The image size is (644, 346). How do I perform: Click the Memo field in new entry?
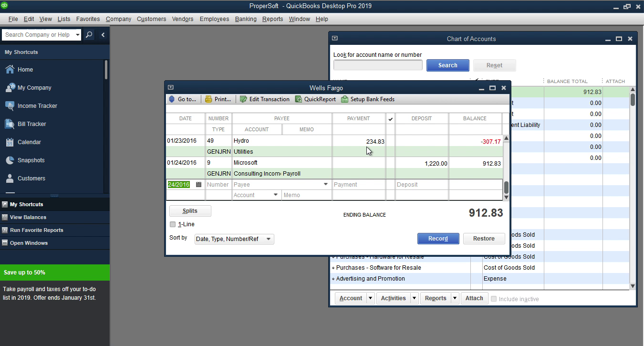[306, 195]
